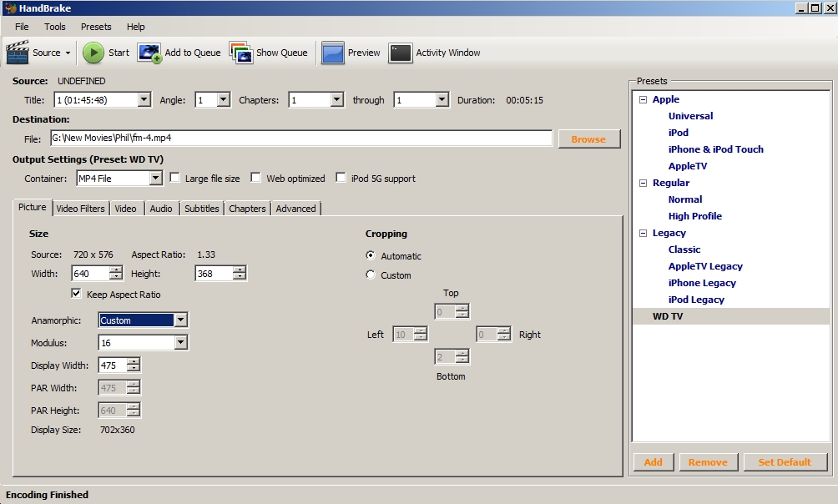Select the Normal preset
This screenshot has width=838, height=504.
click(x=685, y=199)
